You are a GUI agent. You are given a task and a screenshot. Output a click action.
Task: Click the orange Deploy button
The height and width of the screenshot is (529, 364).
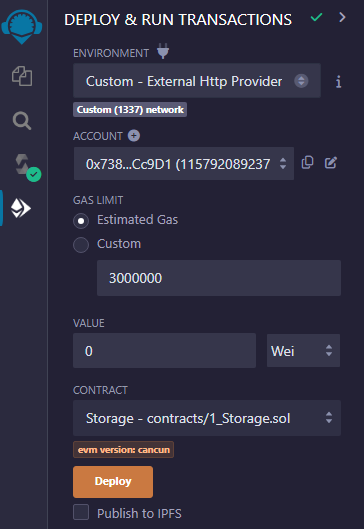(x=113, y=482)
